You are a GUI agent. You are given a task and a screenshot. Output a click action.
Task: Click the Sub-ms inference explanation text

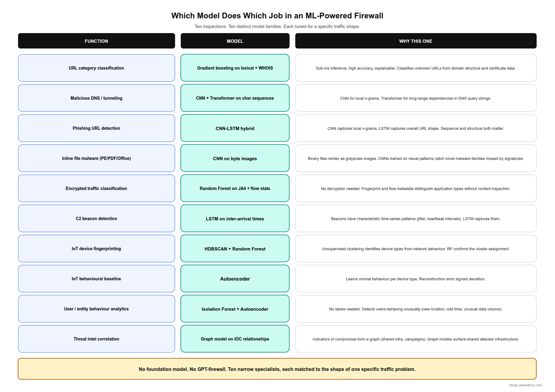416,68
